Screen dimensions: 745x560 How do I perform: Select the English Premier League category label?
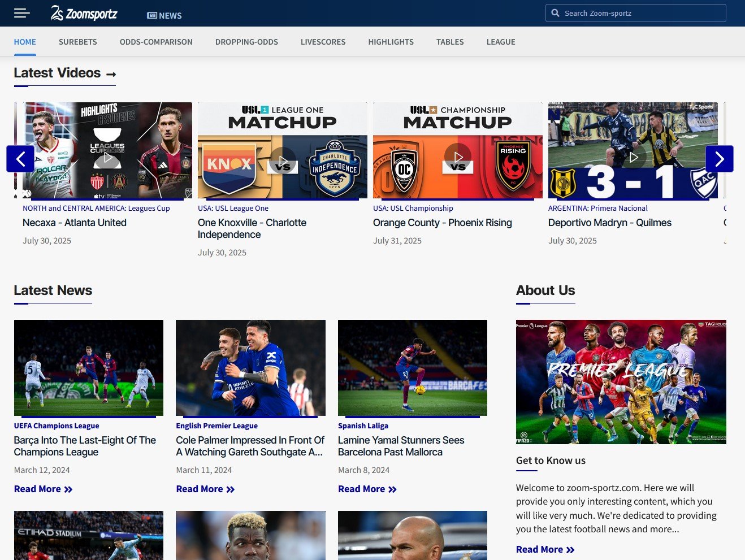216,426
